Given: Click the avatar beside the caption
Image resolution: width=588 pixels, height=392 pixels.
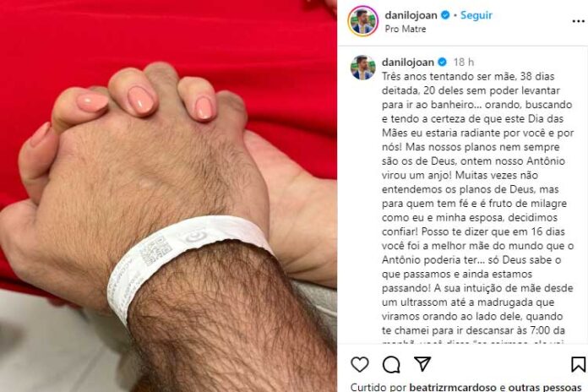Looking at the screenshot, I should (x=362, y=68).
